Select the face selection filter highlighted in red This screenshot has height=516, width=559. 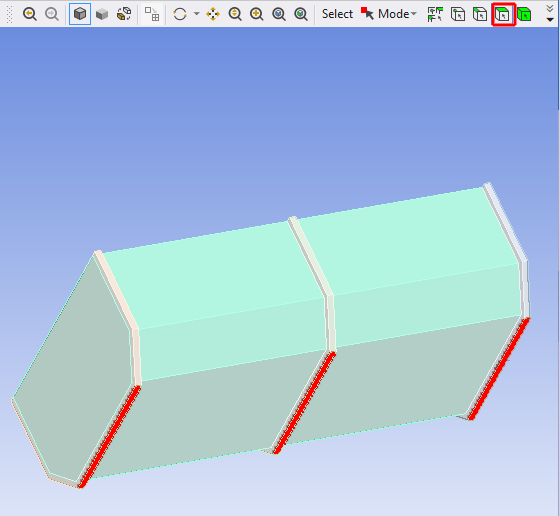tap(503, 14)
